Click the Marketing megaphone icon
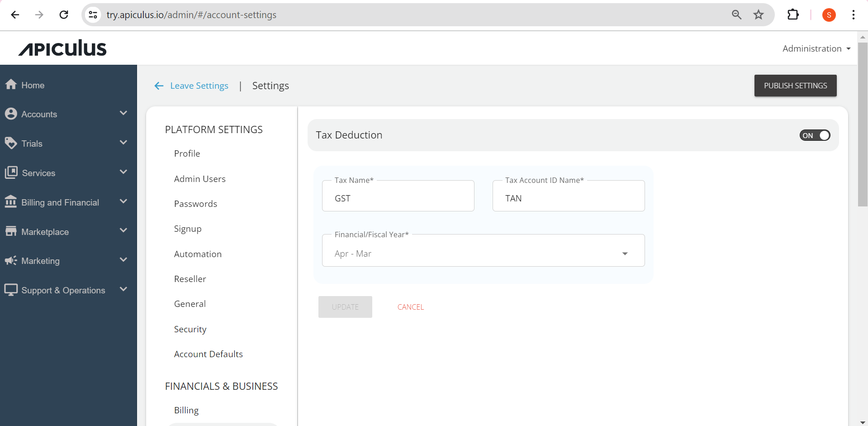The image size is (868, 426). coord(11,260)
